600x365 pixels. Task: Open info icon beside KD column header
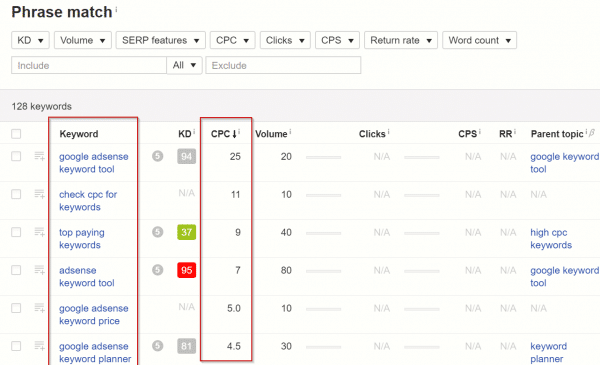tap(194, 132)
